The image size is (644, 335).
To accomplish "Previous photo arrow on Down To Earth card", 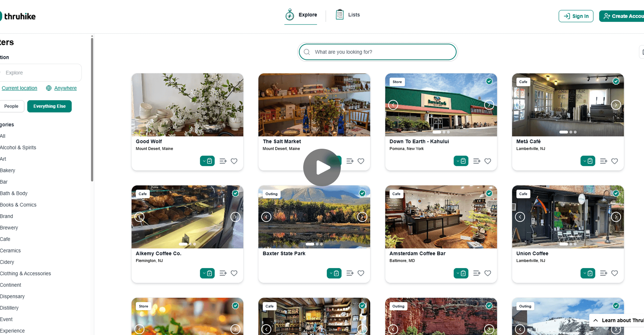I will point(393,105).
